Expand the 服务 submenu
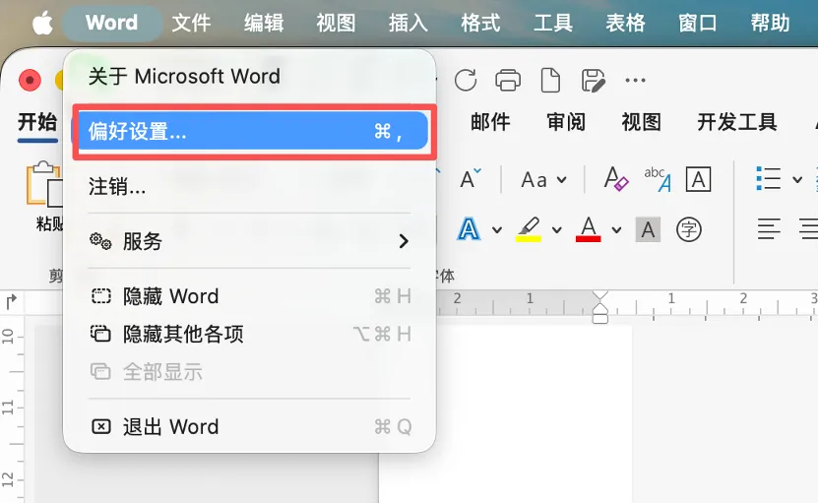Image resolution: width=819 pixels, height=504 pixels. [x=250, y=241]
